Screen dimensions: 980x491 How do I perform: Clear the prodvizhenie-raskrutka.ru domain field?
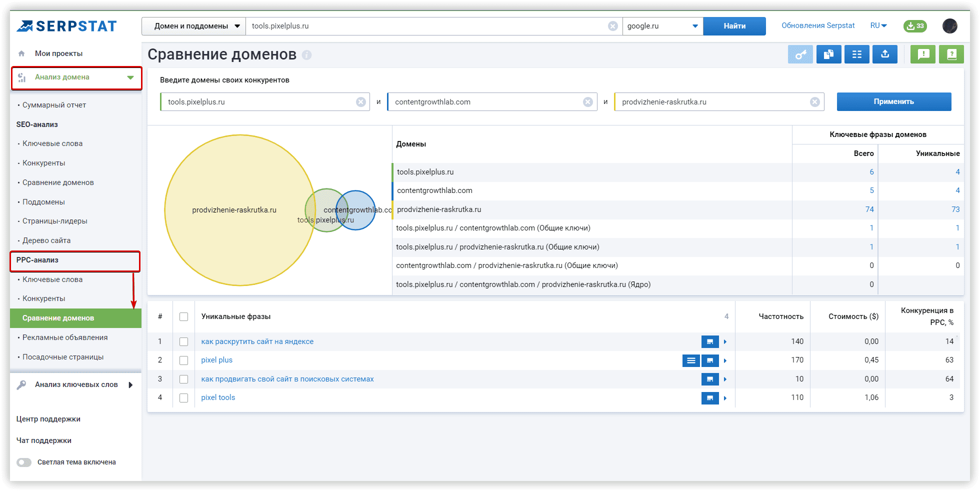pos(814,102)
